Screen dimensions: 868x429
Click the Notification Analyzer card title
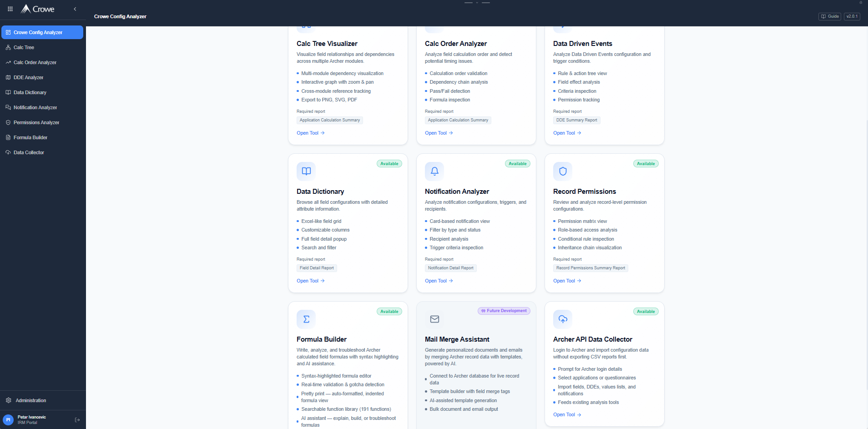tap(457, 192)
